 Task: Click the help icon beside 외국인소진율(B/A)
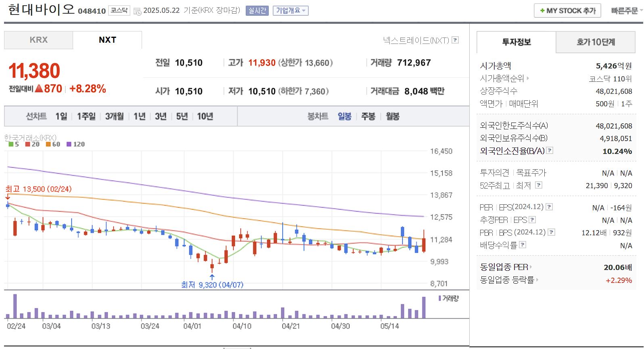(x=550, y=150)
